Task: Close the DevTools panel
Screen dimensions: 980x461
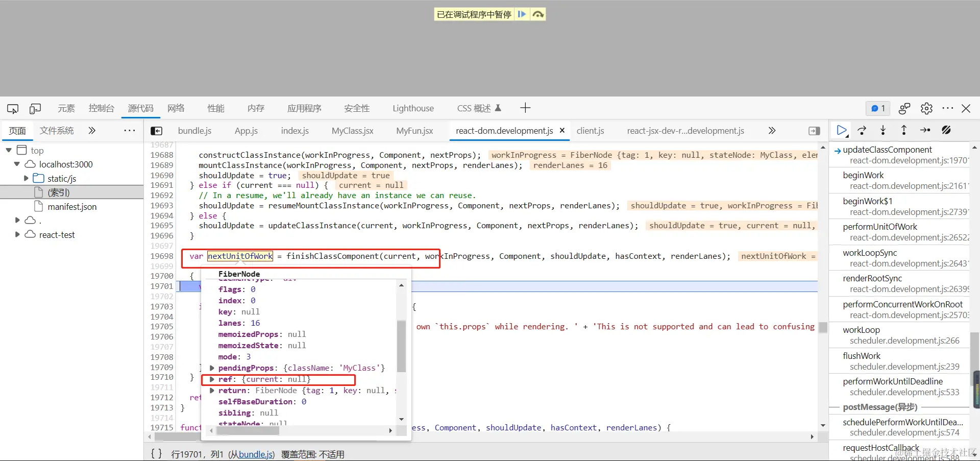Action: click(x=966, y=108)
